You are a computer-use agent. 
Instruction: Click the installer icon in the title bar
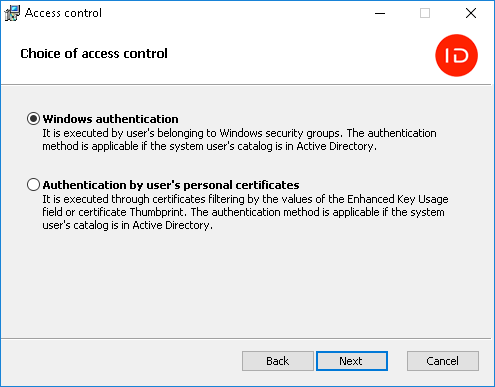(12, 13)
